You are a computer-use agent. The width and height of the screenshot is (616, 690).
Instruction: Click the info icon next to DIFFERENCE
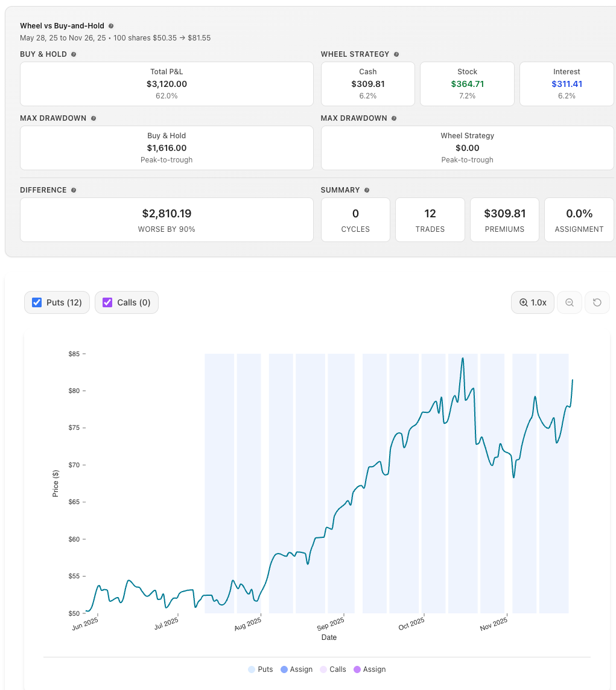[74, 190]
